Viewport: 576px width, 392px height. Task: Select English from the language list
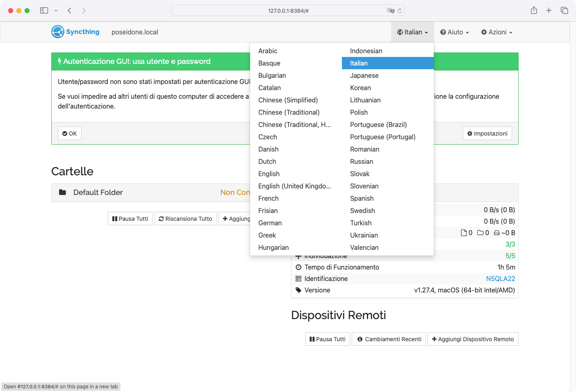[x=269, y=174]
